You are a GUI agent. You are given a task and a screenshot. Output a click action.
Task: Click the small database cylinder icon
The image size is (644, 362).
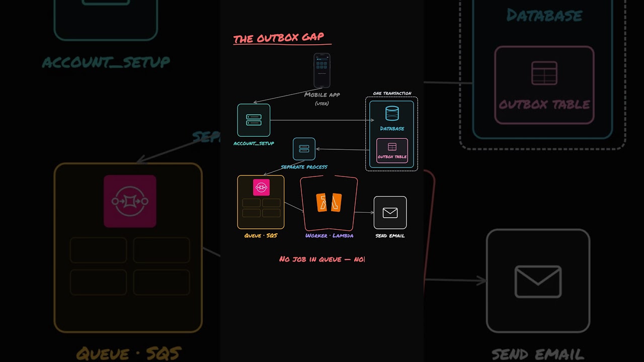[392, 113]
